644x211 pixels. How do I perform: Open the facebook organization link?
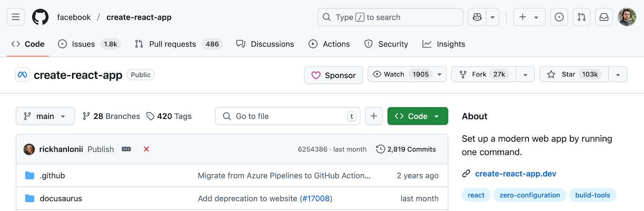tap(74, 17)
